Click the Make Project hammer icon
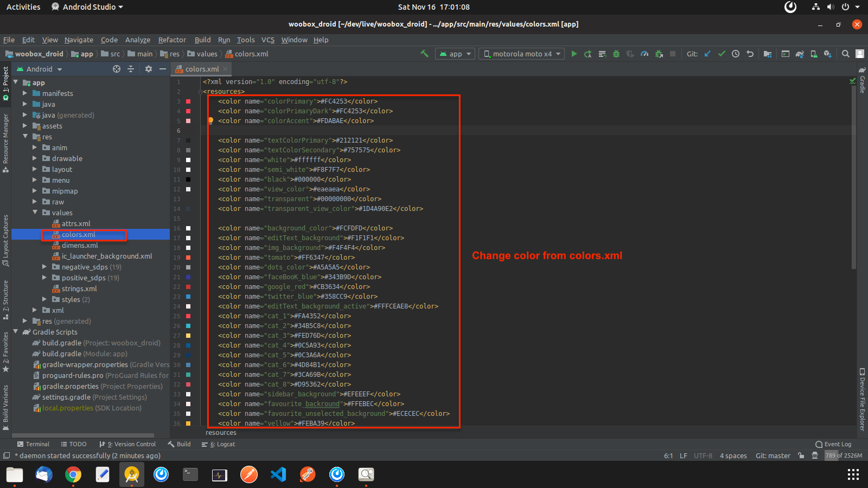868x488 pixels. coord(425,54)
